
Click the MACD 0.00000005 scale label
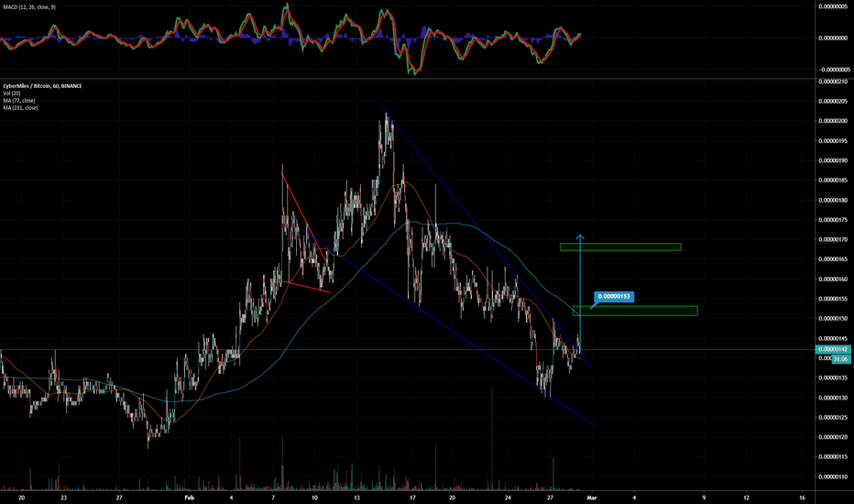click(833, 6)
